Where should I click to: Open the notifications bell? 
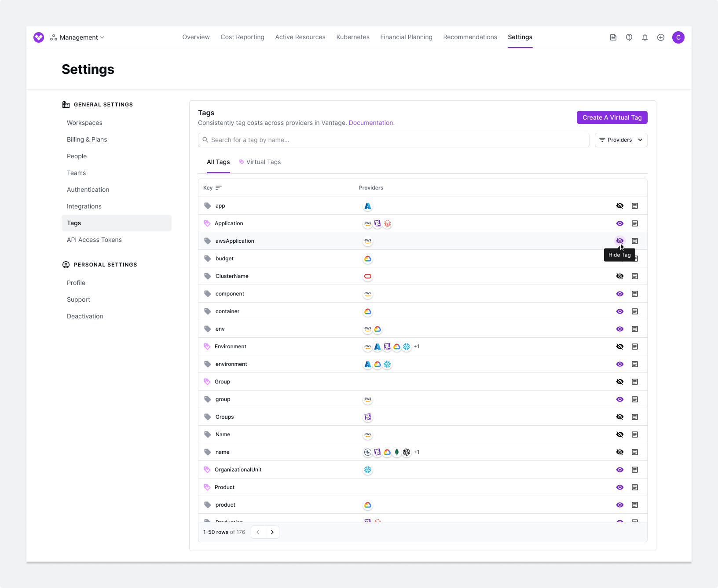645,37
